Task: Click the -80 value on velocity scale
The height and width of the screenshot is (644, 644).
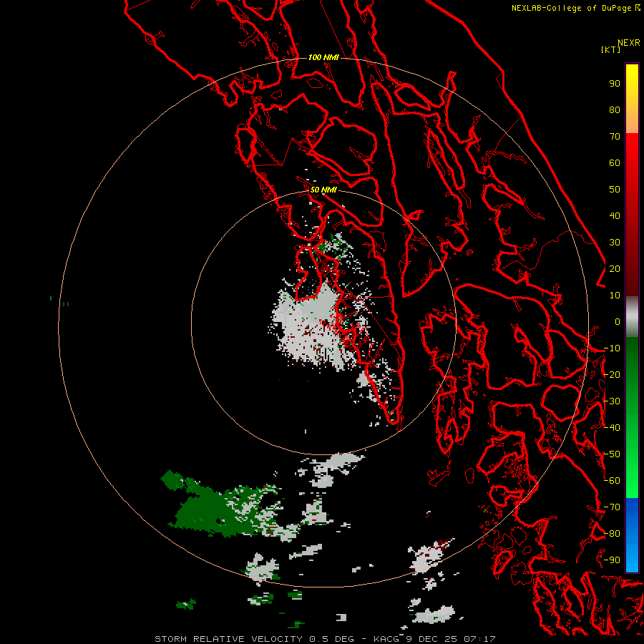Action: [x=612, y=534]
